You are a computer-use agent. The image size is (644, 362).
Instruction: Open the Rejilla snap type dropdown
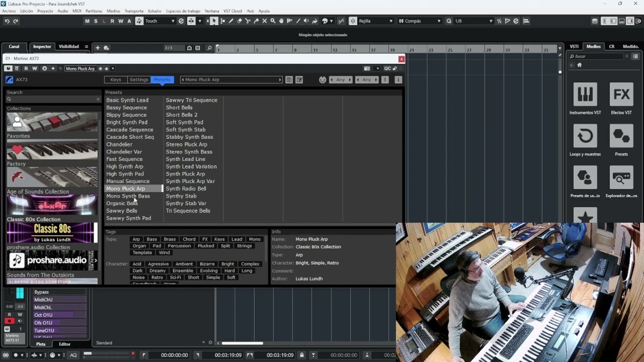(x=376, y=21)
